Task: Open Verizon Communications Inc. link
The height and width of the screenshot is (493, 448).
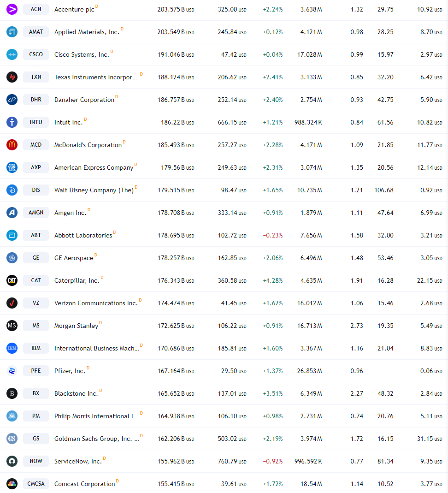Action: [x=96, y=303]
